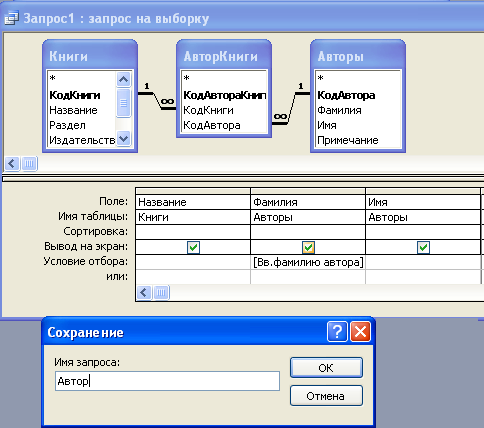Cancel saving with the Отмена button
Image resolution: width=484 pixels, height=428 pixels.
pos(326,396)
